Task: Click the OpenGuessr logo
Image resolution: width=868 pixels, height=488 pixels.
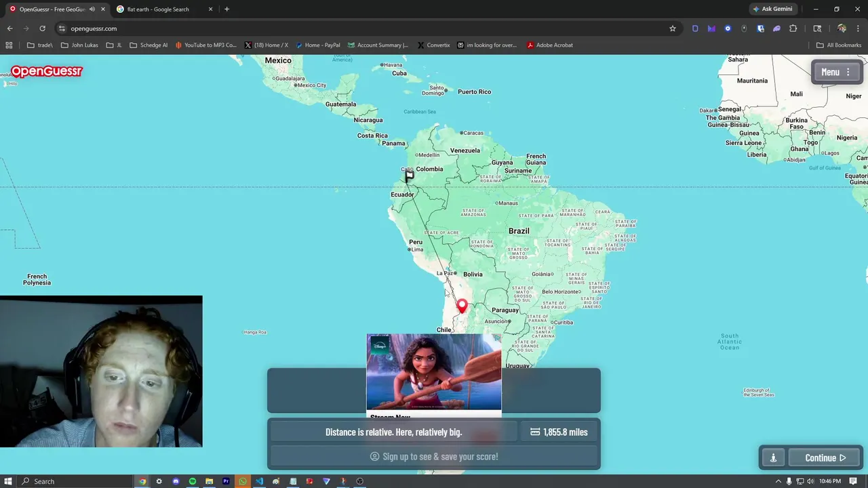Action: coord(46,71)
